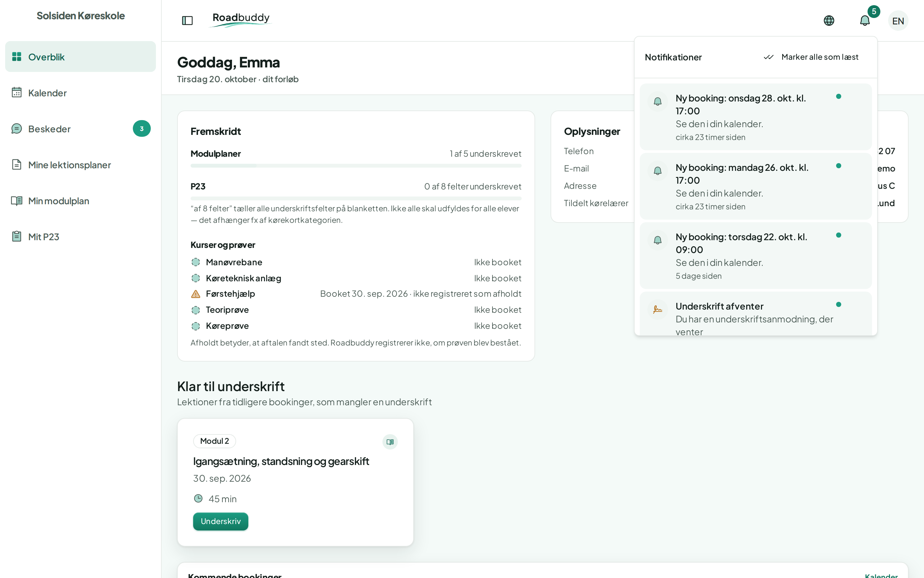Screen dimensions: 924x578
Task: Click the Igangsætning, standsning og gearskift title
Action: click(281, 461)
